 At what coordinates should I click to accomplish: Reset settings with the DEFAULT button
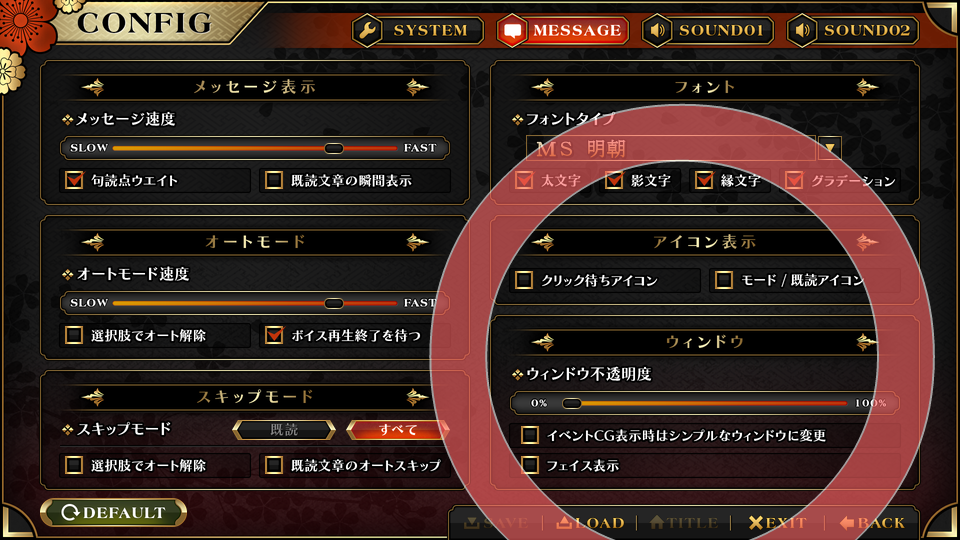pyautogui.click(x=114, y=512)
